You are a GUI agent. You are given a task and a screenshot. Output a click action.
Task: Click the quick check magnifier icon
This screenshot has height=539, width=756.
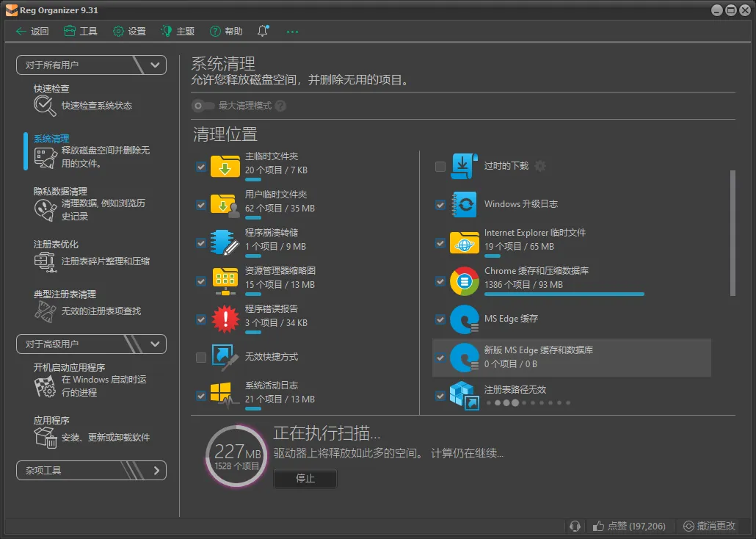45,106
